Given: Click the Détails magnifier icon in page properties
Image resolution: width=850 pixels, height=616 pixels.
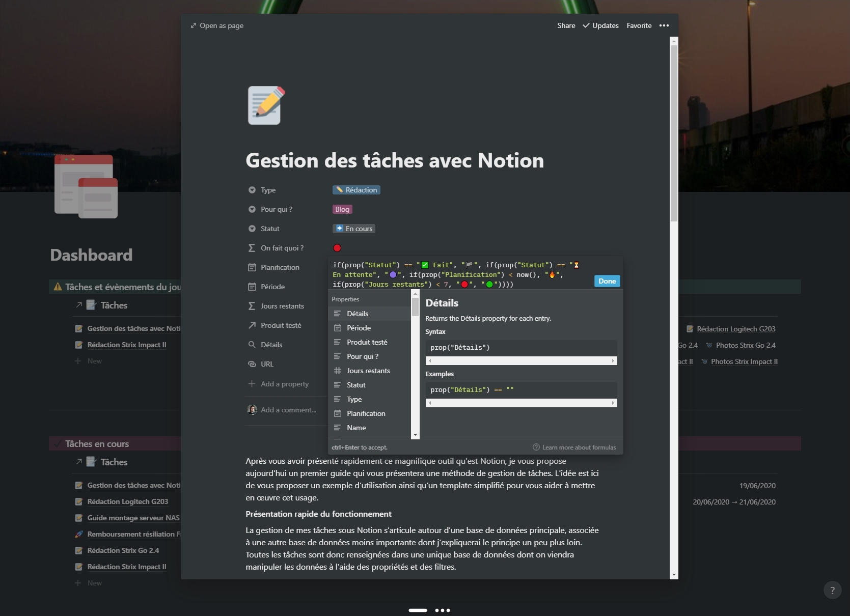Looking at the screenshot, I should 252,345.
